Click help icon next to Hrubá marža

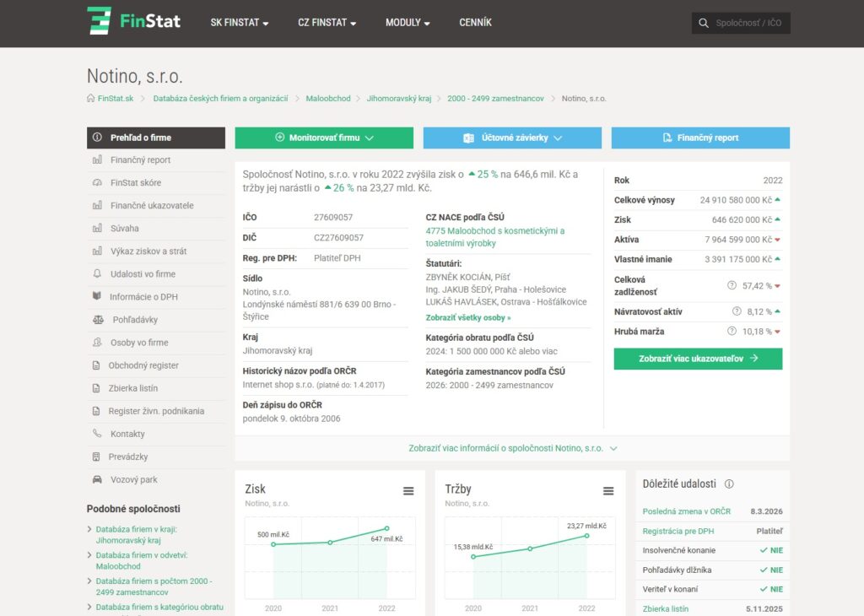coord(732,332)
